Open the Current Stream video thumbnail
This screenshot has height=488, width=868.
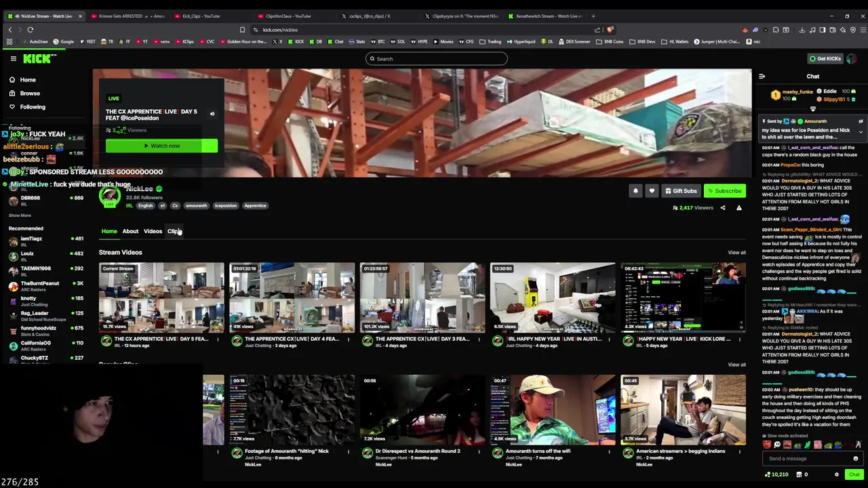pos(161,298)
